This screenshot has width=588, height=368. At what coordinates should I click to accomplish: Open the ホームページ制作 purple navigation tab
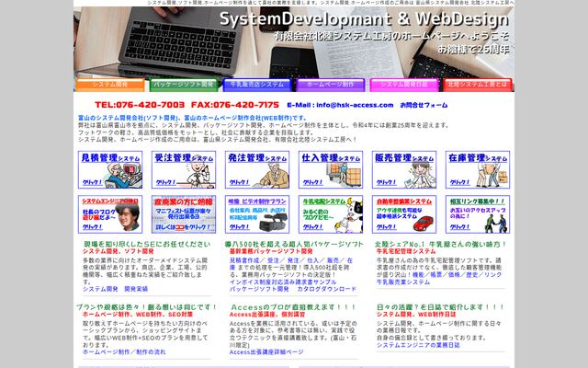[x=331, y=85]
